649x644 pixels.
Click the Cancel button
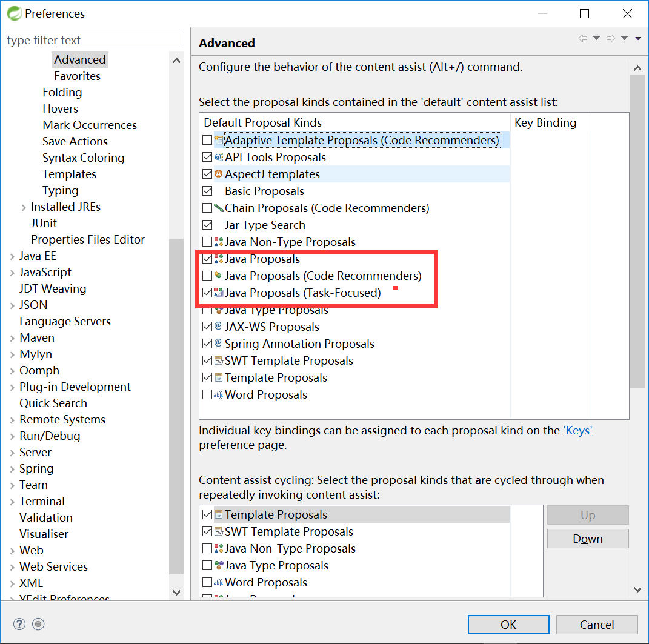pyautogui.click(x=596, y=624)
